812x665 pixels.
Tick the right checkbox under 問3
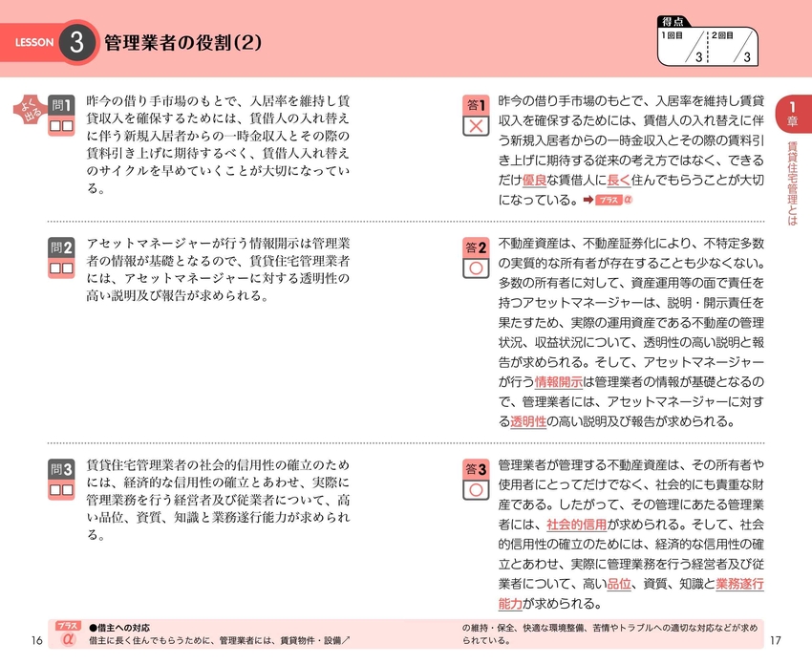[x=67, y=490]
